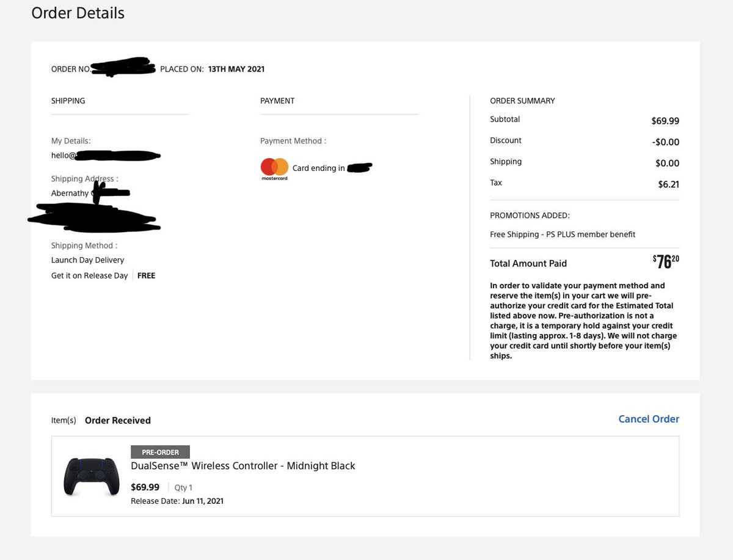Click the PROMOTIONS ADDED label
Screen dimensions: 733x560
[x=530, y=216]
